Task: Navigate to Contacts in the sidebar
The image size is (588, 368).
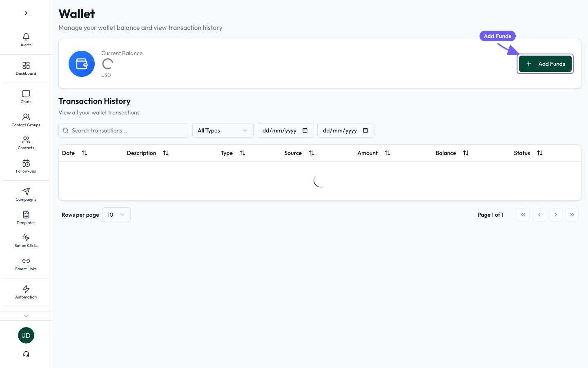Action: (26, 143)
